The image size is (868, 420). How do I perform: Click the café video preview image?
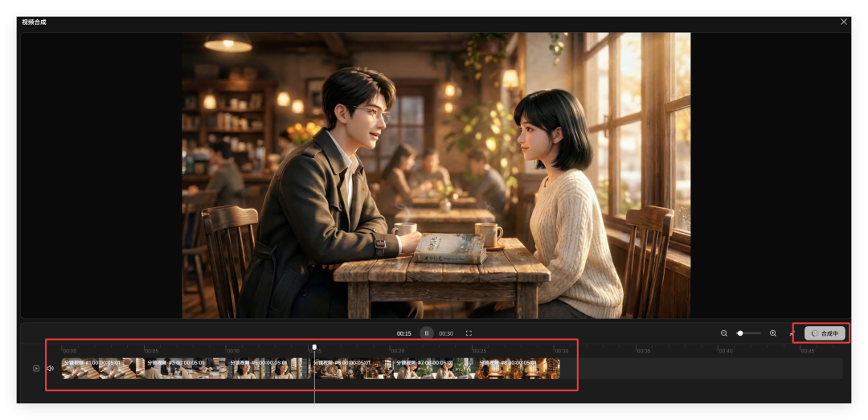pyautogui.click(x=436, y=175)
